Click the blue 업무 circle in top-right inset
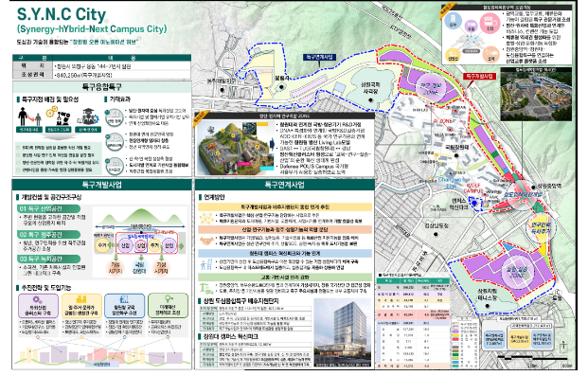This screenshot has height=376, width=588. click(453, 21)
